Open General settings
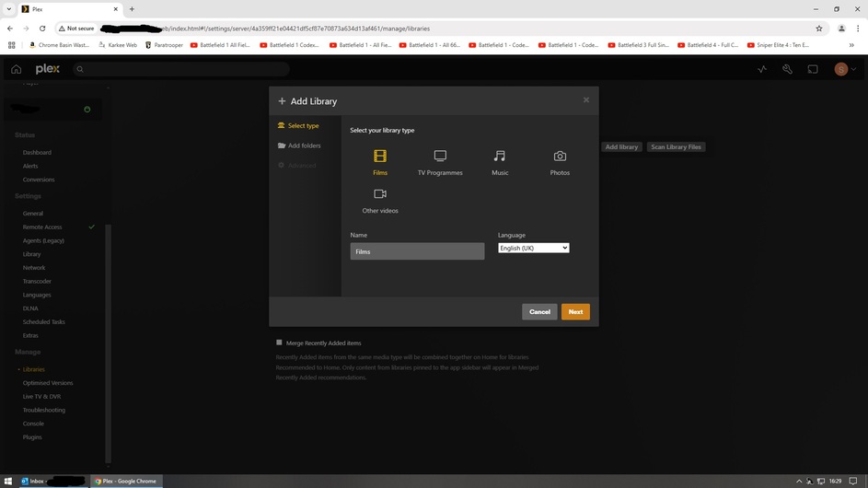This screenshot has height=488, width=868. (32, 214)
